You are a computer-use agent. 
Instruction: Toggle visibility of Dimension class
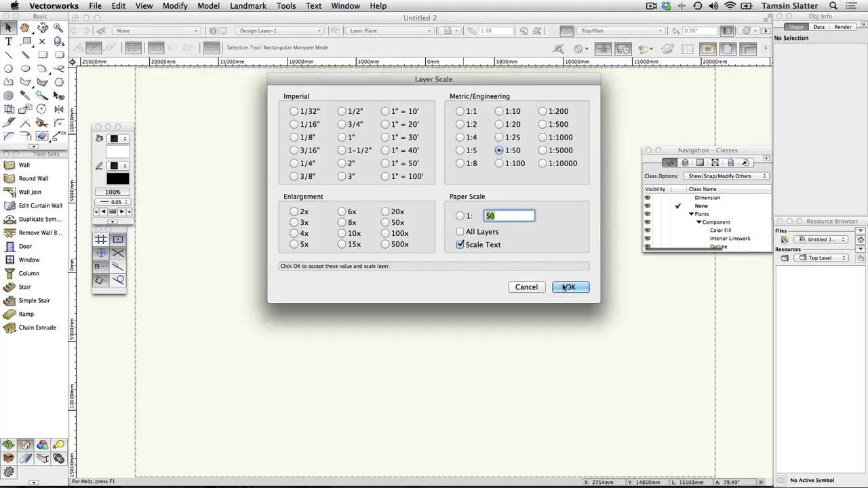tap(648, 198)
